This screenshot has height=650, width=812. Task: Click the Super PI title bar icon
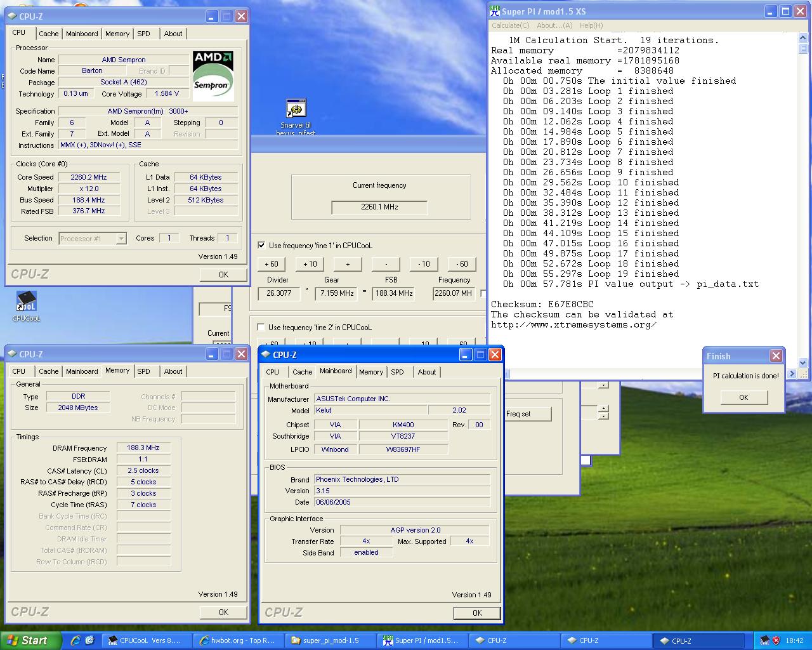[x=494, y=11]
